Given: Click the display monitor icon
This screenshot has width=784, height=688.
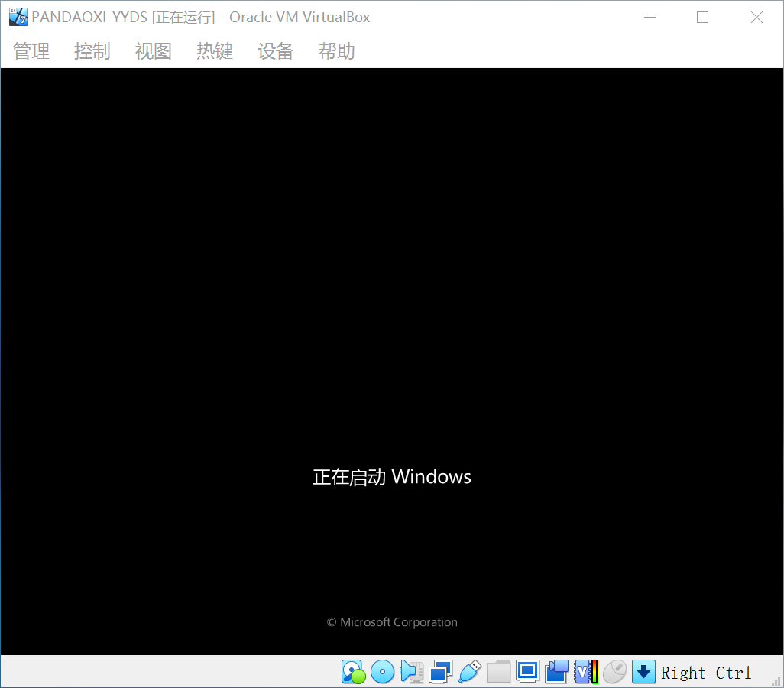Looking at the screenshot, I should (x=527, y=671).
